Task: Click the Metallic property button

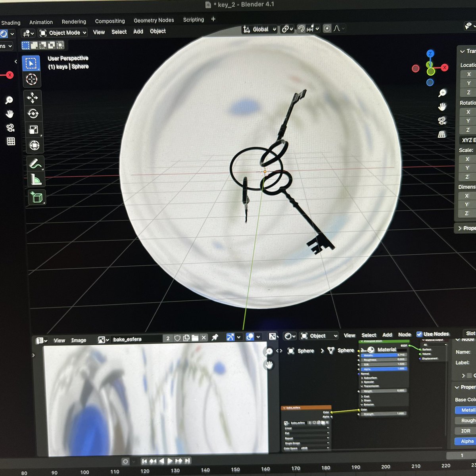Action: [x=466, y=410]
